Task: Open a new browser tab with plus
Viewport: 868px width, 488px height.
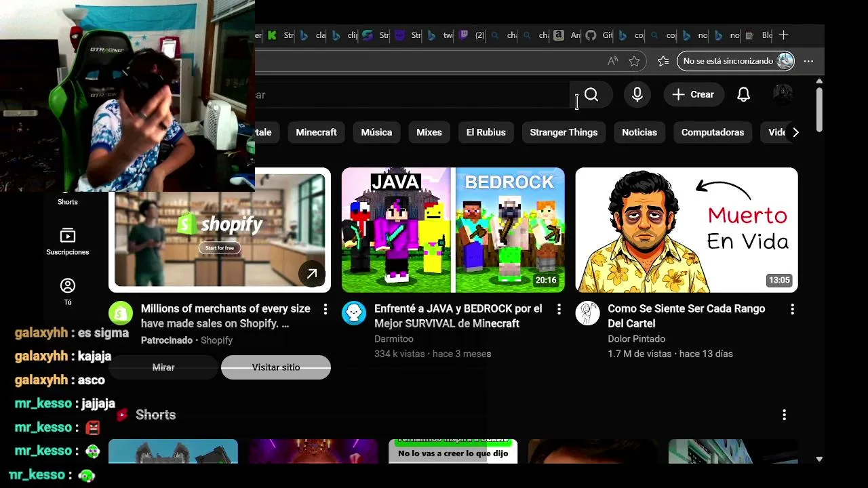Action: (x=784, y=35)
